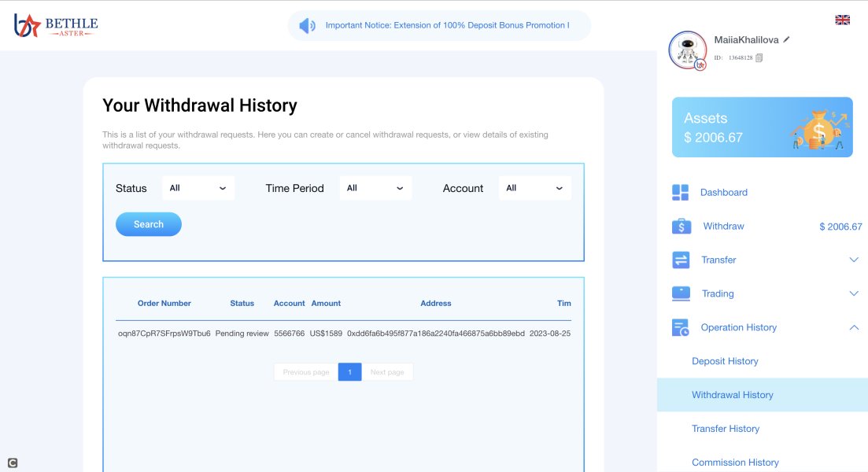Open the Time Period filter dropdown
This screenshot has width=868, height=472.
click(375, 188)
